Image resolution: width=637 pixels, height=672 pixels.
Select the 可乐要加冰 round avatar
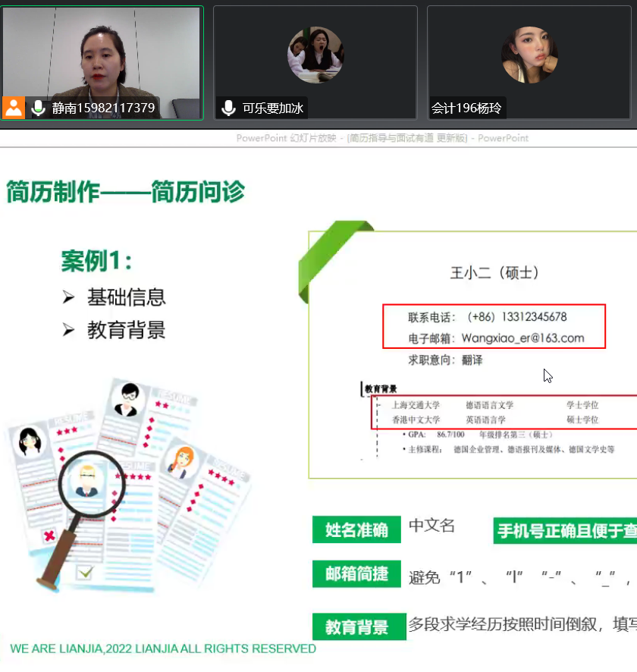pyautogui.click(x=315, y=55)
